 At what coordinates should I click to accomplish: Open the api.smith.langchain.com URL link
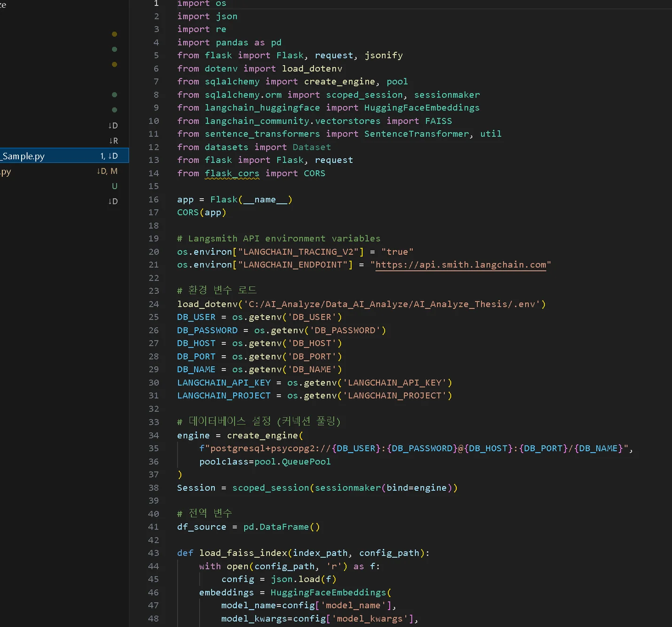[x=461, y=265]
